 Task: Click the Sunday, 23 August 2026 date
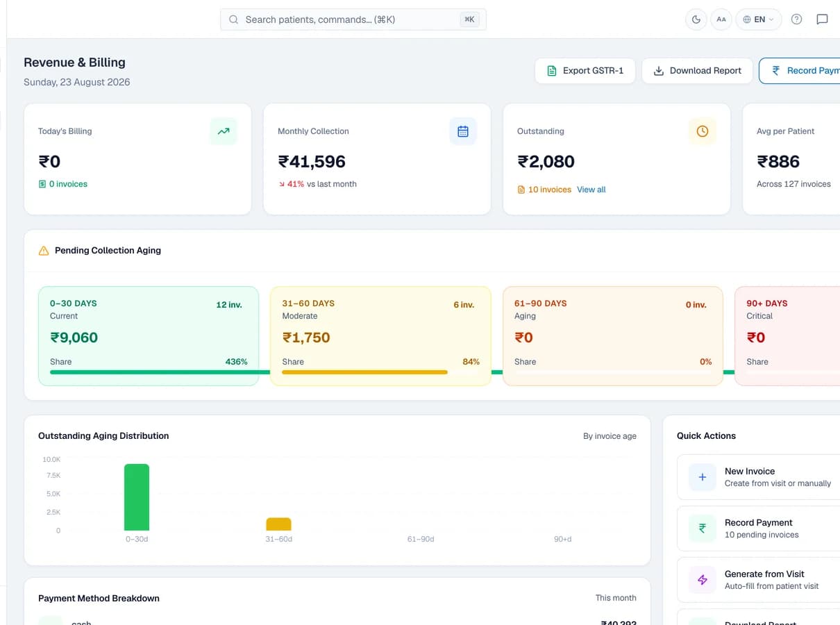76,82
